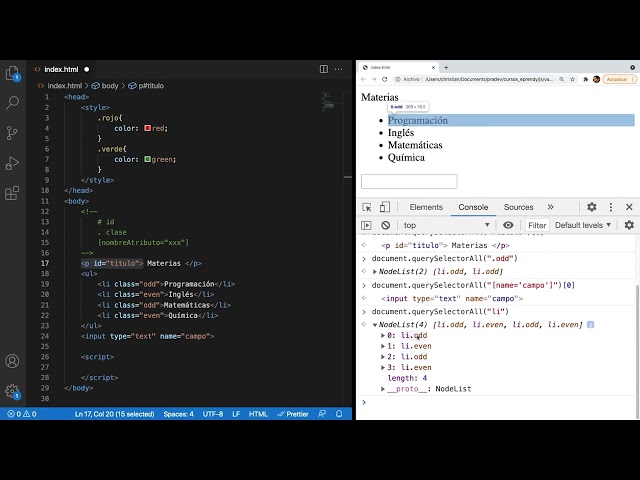Reload the browser page

384,79
